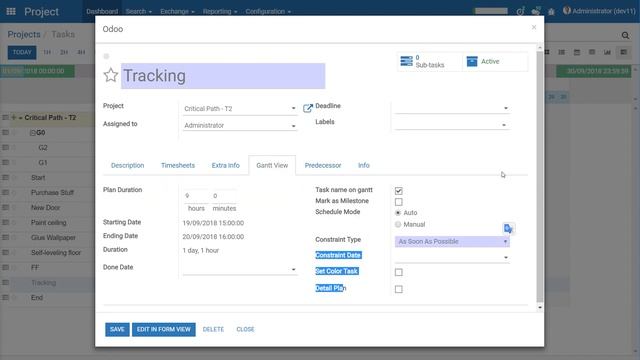Uncheck Task name on gantt checkbox
640x360 pixels.
click(399, 191)
